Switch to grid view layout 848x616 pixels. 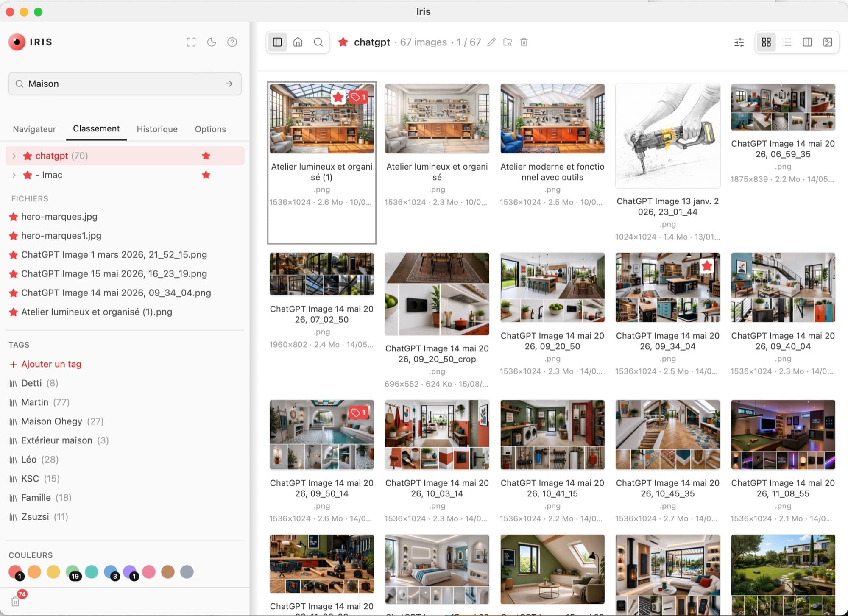[x=766, y=42]
